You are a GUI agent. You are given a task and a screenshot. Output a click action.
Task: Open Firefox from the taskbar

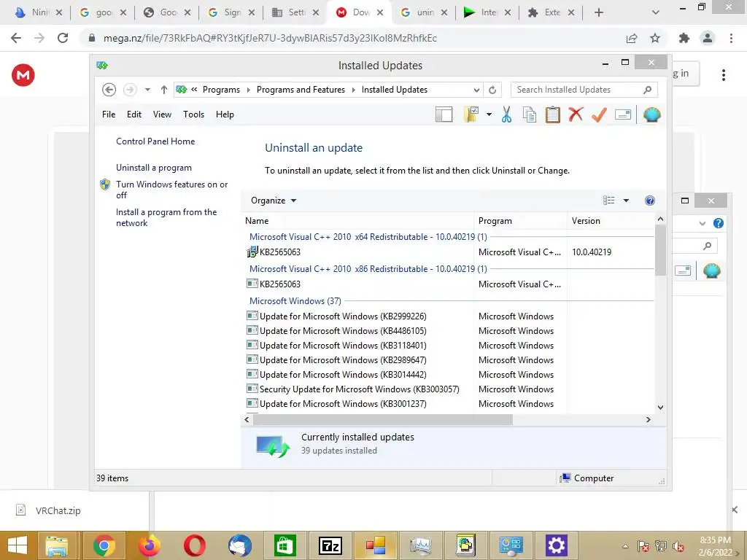[149, 545]
